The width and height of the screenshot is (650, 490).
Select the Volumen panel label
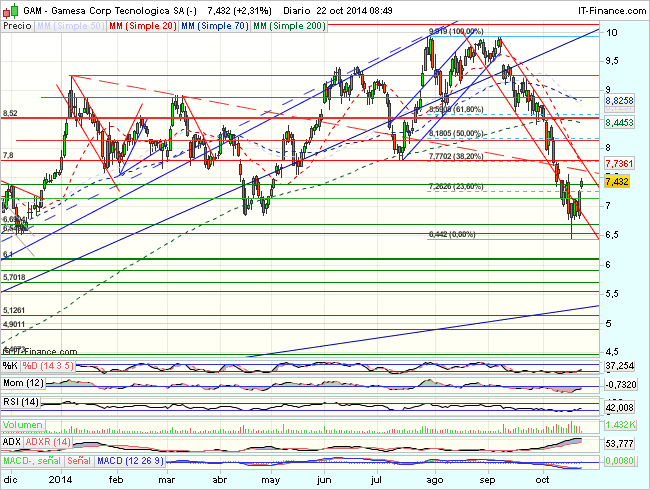pos(23,425)
